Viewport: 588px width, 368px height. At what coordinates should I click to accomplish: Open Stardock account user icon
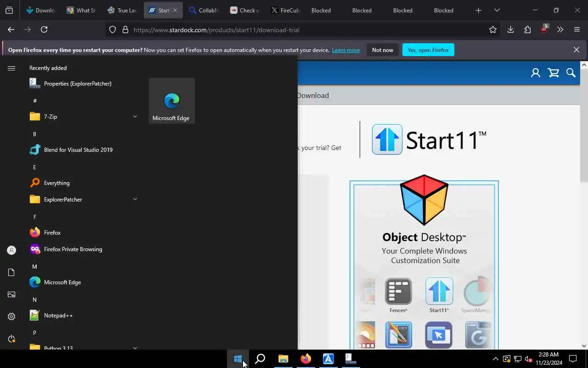point(536,73)
